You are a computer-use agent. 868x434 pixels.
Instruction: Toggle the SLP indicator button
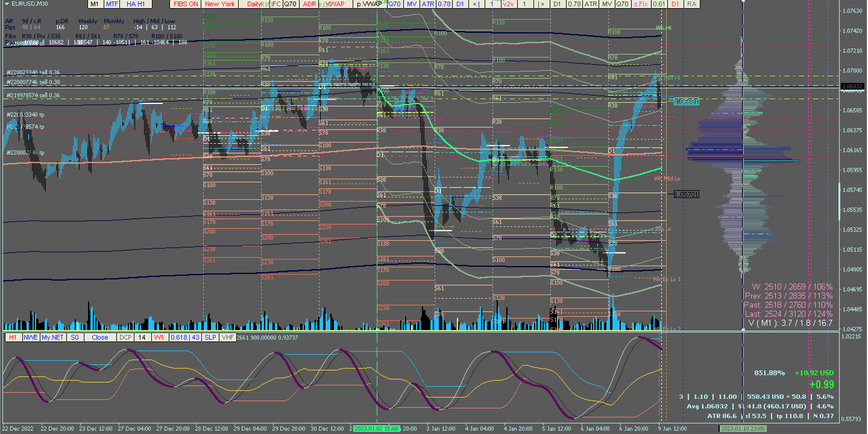coord(210,337)
